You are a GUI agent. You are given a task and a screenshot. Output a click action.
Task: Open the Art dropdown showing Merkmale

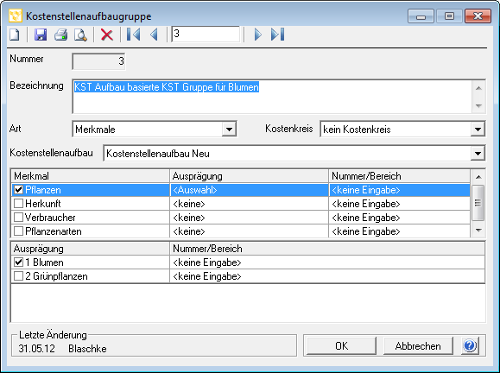229,129
